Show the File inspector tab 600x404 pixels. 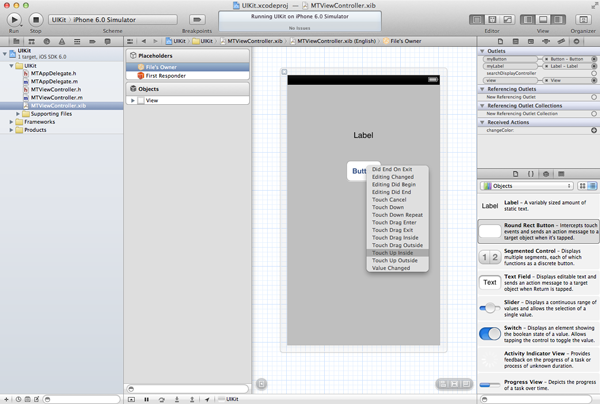click(500, 41)
